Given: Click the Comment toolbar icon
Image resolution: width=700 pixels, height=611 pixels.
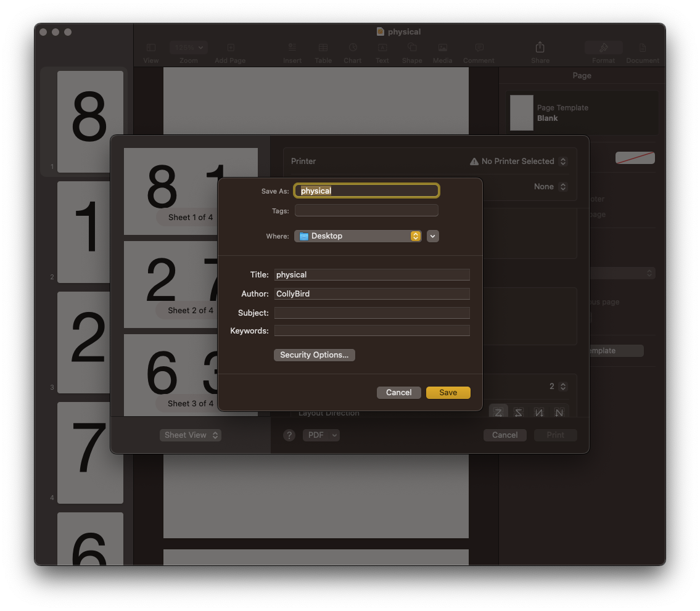Looking at the screenshot, I should [479, 48].
